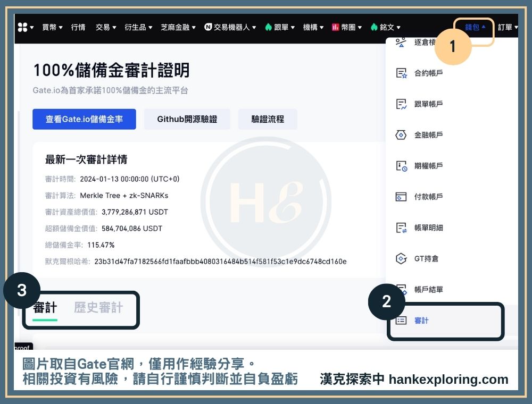Click the green flame icon beside 銘文

click(x=374, y=27)
